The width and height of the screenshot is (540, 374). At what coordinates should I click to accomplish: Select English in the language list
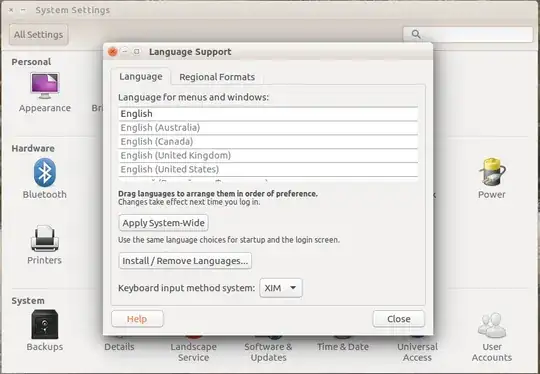click(x=268, y=114)
